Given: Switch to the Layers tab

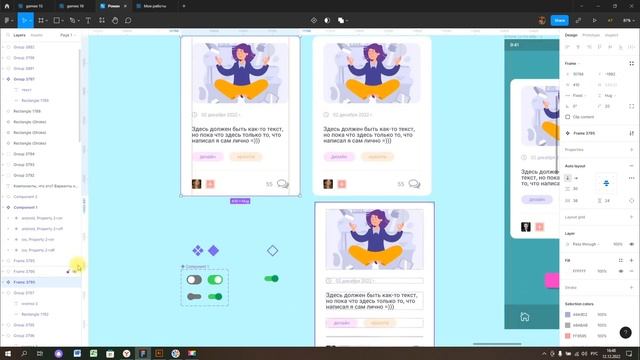Looking at the screenshot, I should [x=19, y=35].
